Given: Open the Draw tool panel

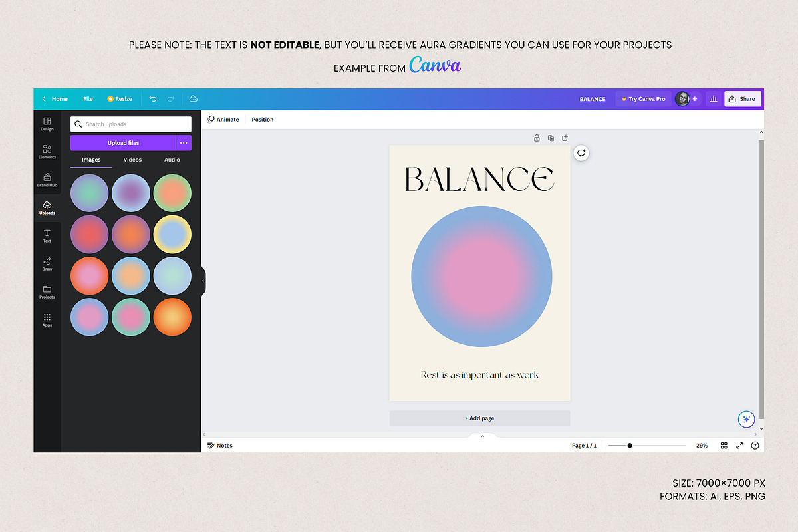Looking at the screenshot, I should pos(47,263).
